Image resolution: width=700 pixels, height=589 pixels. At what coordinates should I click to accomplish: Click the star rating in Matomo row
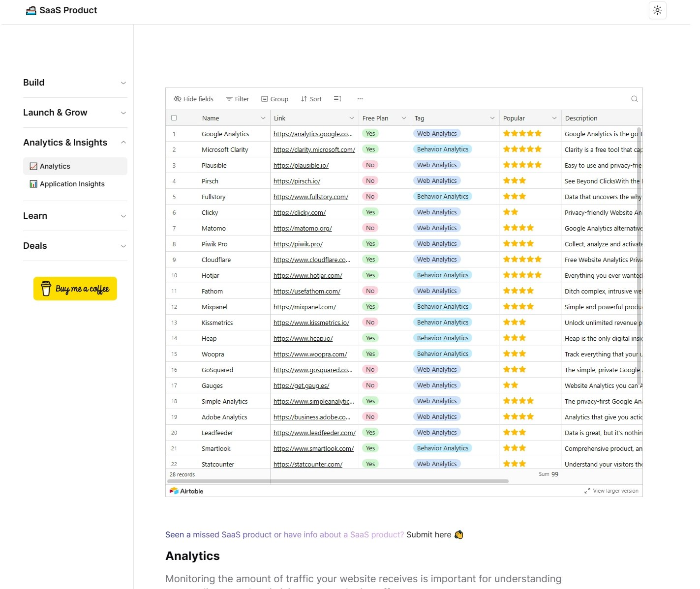point(518,228)
